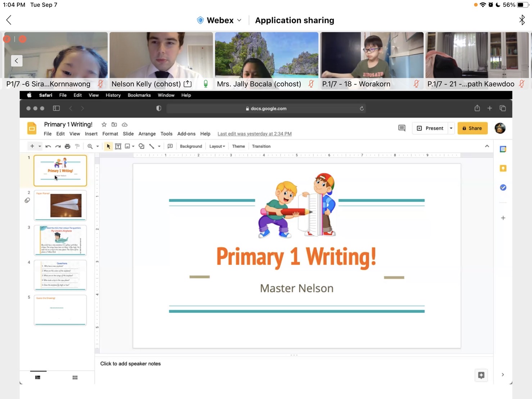Open the Insert menu
The height and width of the screenshot is (399, 532).
91,134
